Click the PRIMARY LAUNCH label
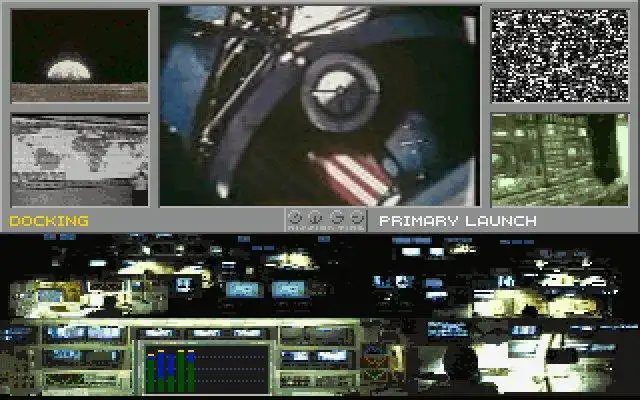Screen dimensions: 640x400 click(458, 221)
